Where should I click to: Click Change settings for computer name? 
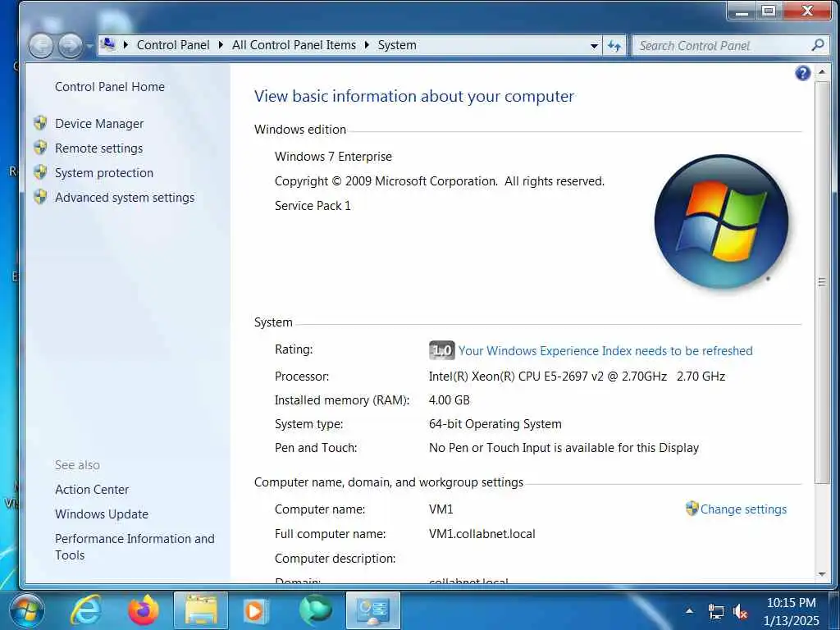(x=743, y=509)
